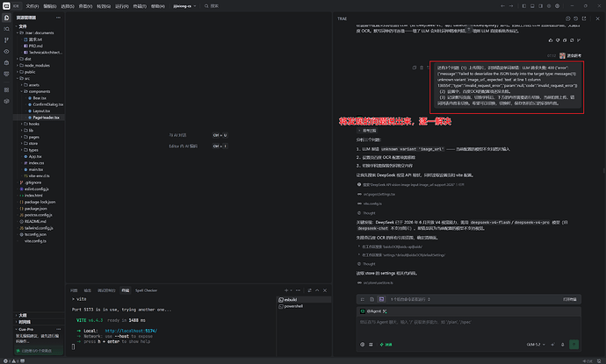The image size is (606, 364).
Task: Expand the node_modules folder
Action: point(39,66)
